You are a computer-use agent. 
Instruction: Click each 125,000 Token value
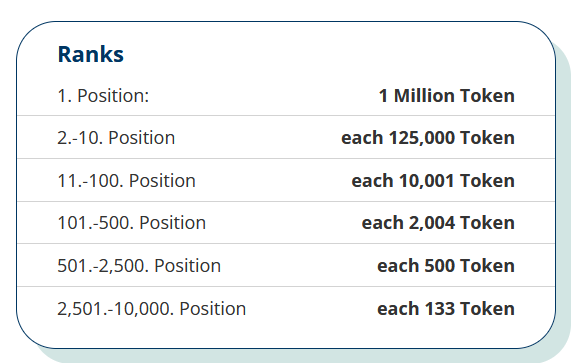(x=428, y=138)
